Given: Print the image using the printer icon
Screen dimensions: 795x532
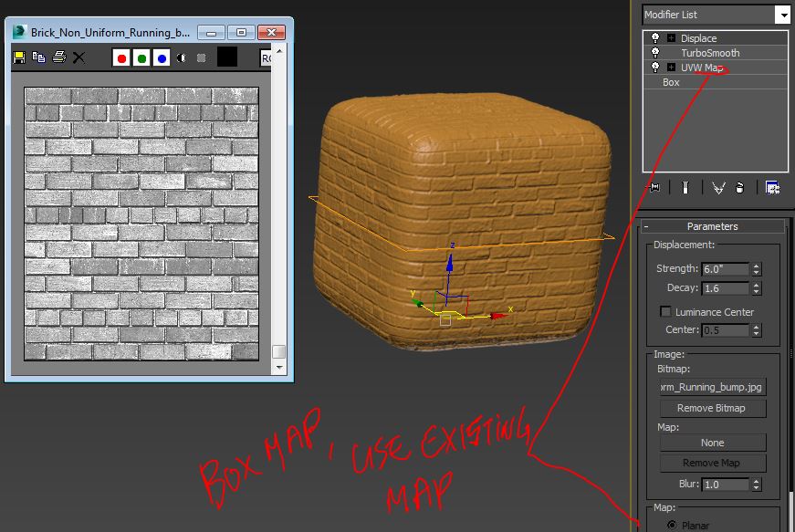Looking at the screenshot, I should click(x=59, y=57).
